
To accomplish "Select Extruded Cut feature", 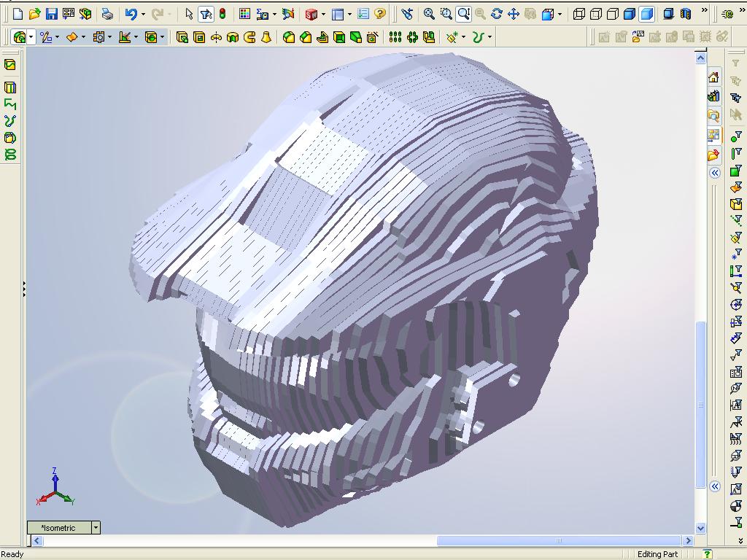I will (x=199, y=37).
